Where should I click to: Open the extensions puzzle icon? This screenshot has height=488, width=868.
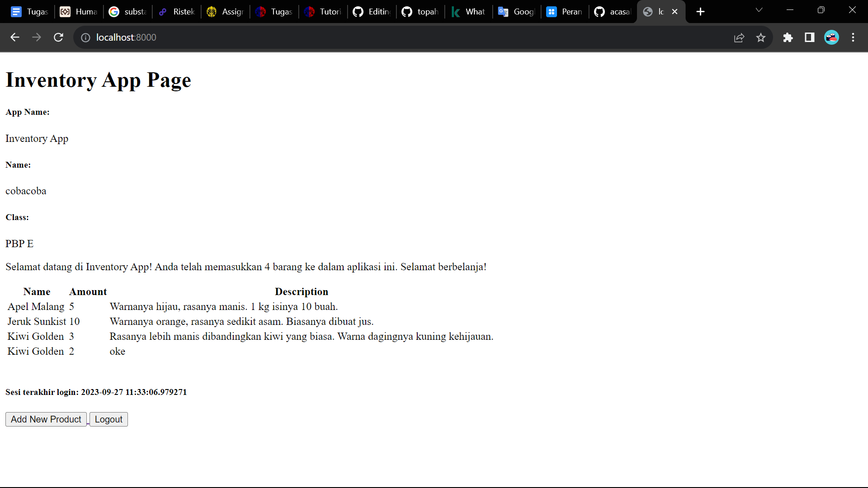tap(788, 38)
